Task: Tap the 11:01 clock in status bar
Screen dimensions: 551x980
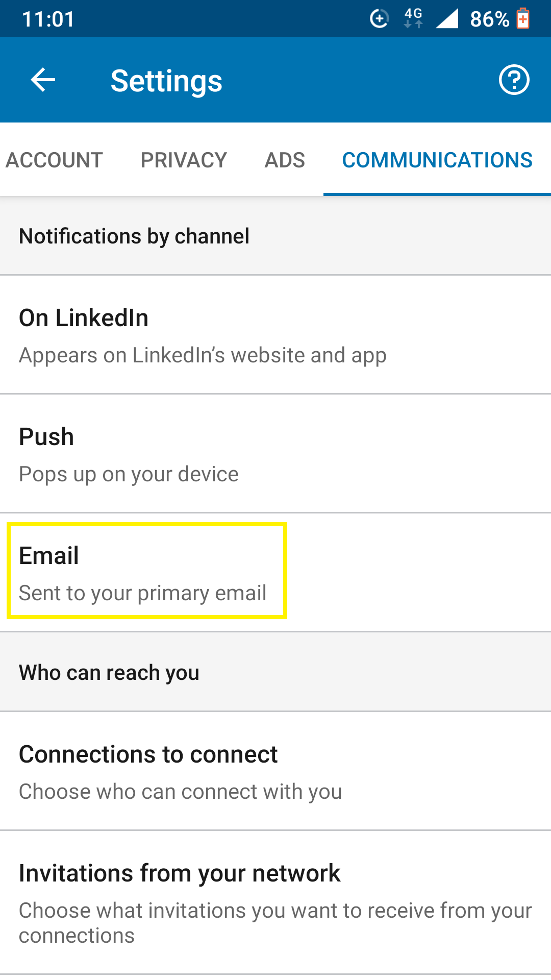Action: [48, 19]
